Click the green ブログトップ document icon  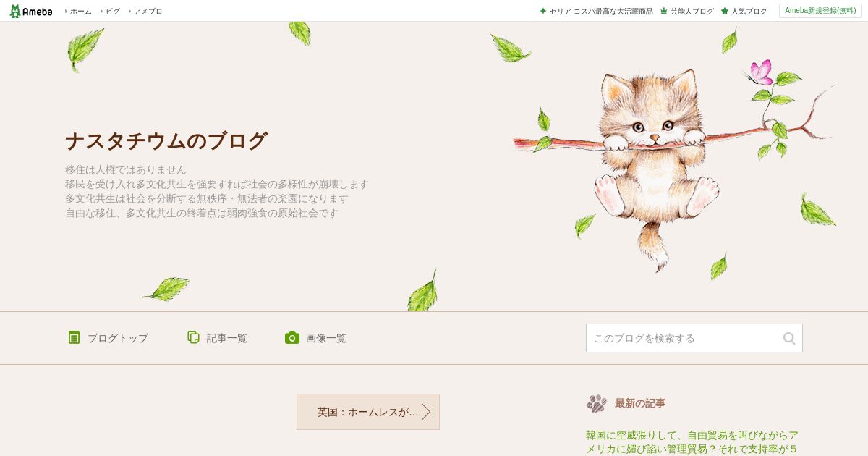[x=74, y=337]
